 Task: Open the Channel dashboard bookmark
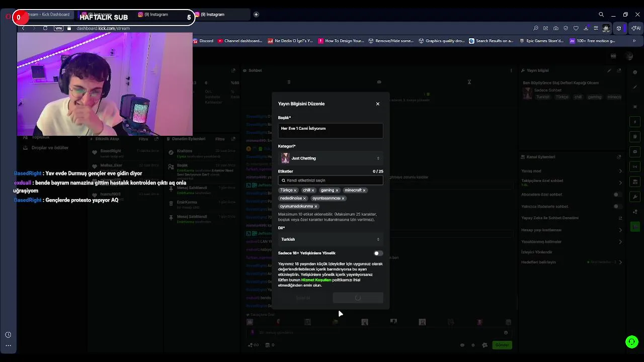pos(240,41)
